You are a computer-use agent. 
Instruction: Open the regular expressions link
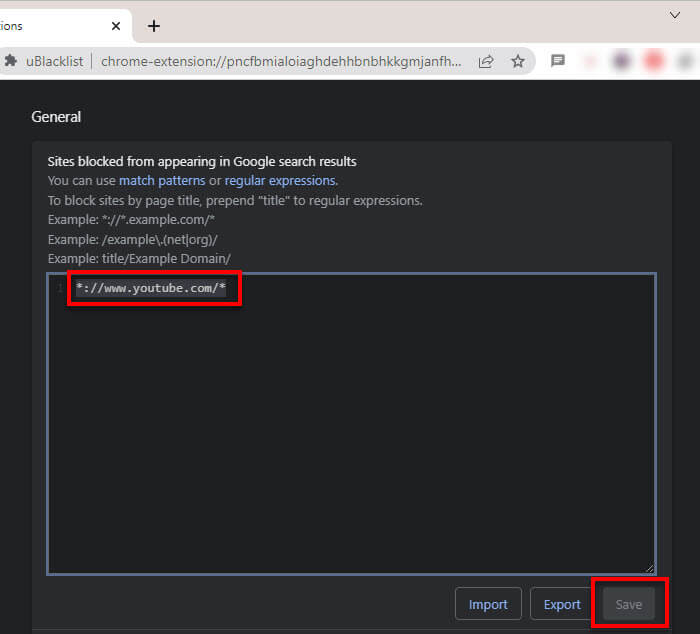point(280,181)
